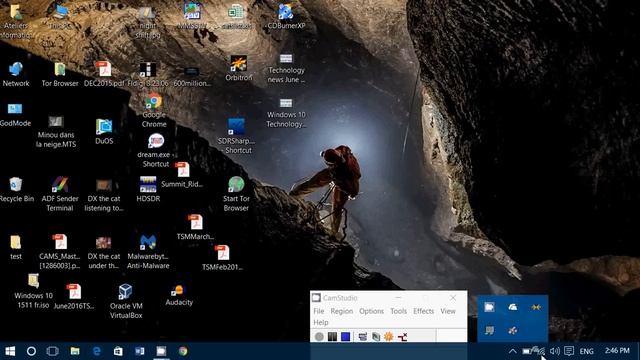This screenshot has width=640, height=360.
Task: Select the GodMode desktop icon
Action: coord(15,114)
